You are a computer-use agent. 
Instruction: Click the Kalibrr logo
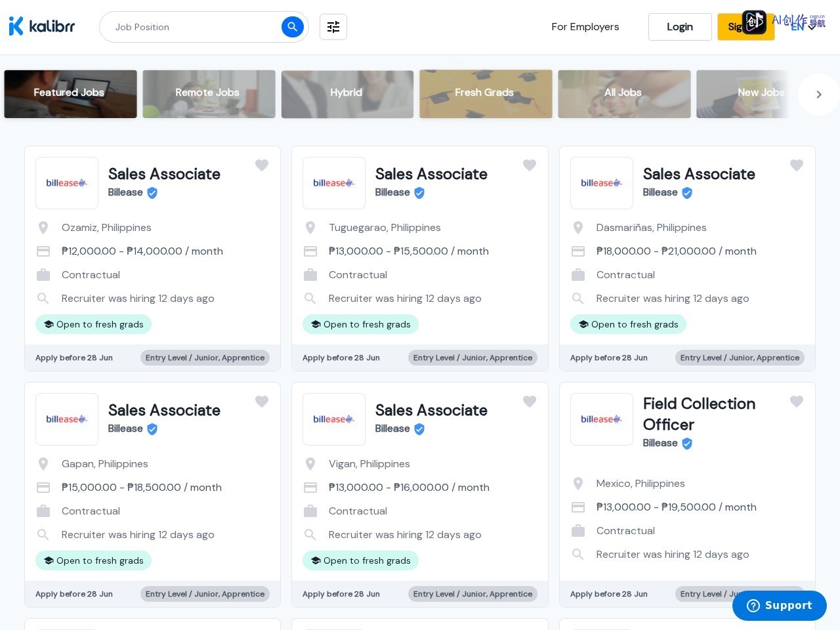tap(42, 26)
